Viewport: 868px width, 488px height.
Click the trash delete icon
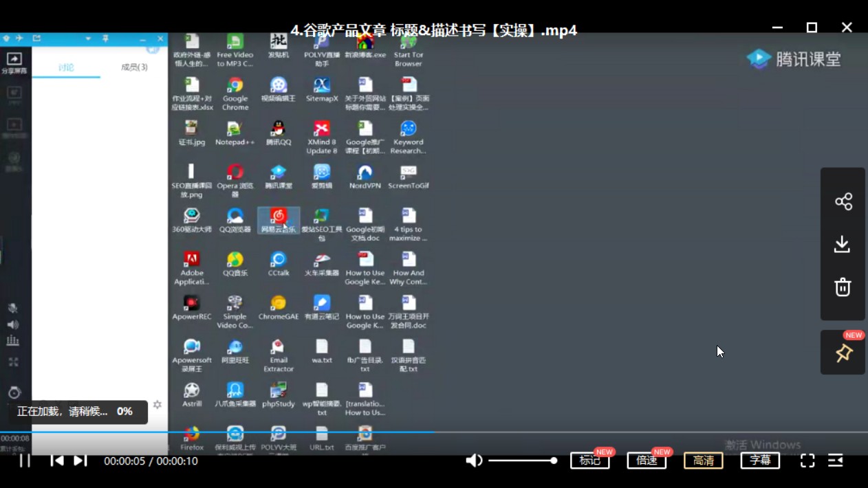(x=843, y=287)
